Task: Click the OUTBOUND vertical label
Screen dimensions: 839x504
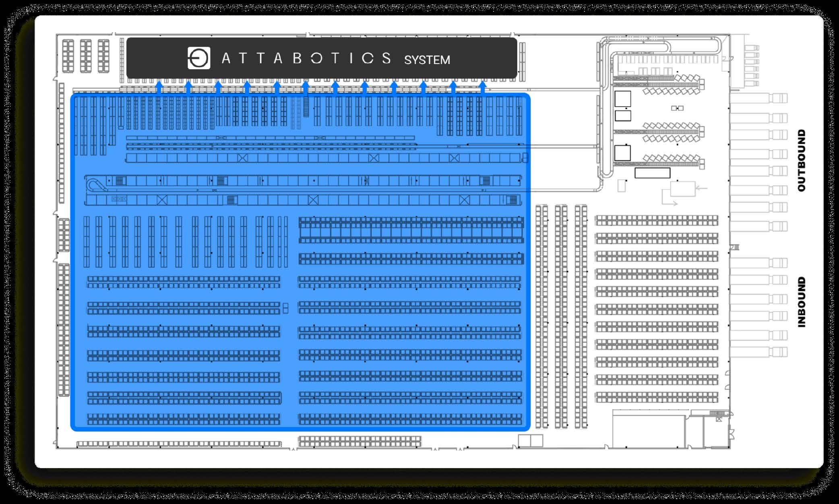Action: [802, 160]
